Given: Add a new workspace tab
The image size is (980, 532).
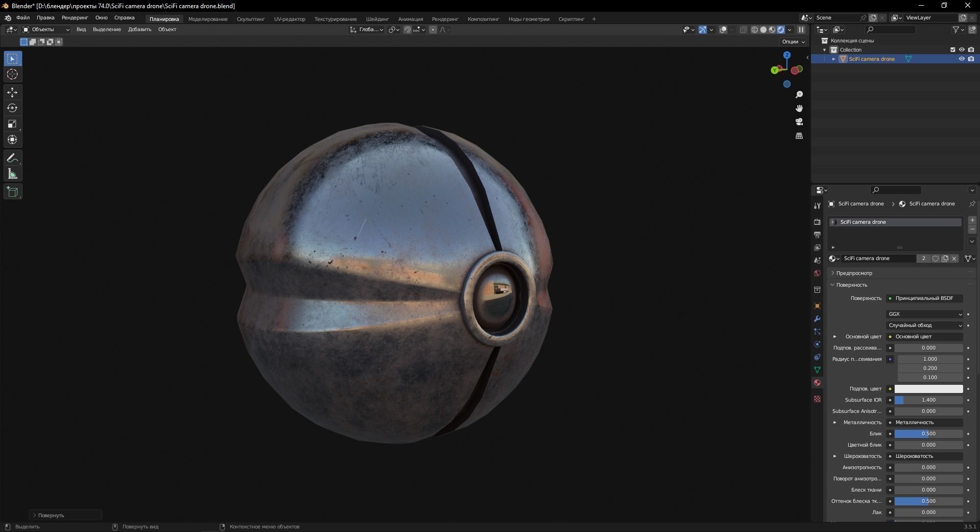Looking at the screenshot, I should pos(594,19).
